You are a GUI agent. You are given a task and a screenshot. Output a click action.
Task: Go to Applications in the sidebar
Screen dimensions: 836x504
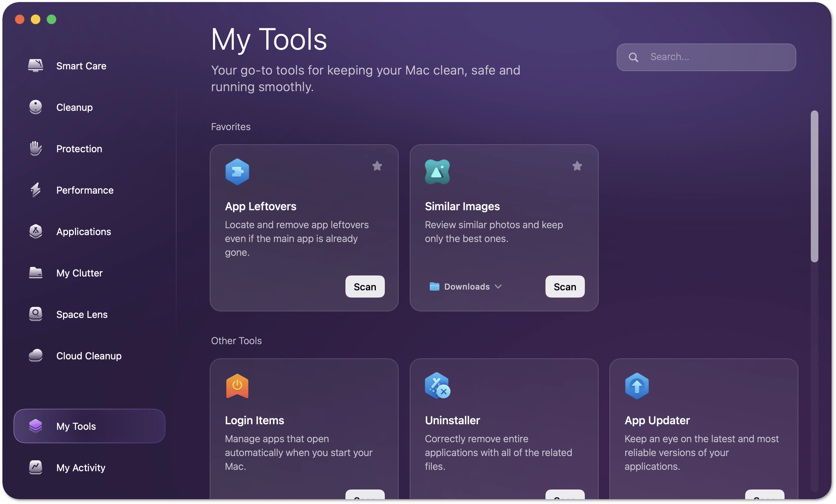(x=84, y=232)
